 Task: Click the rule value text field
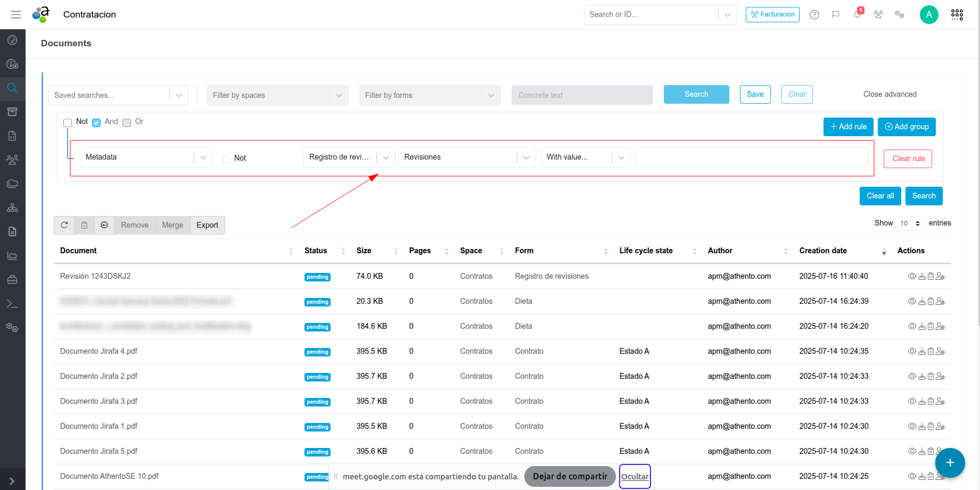click(x=751, y=157)
